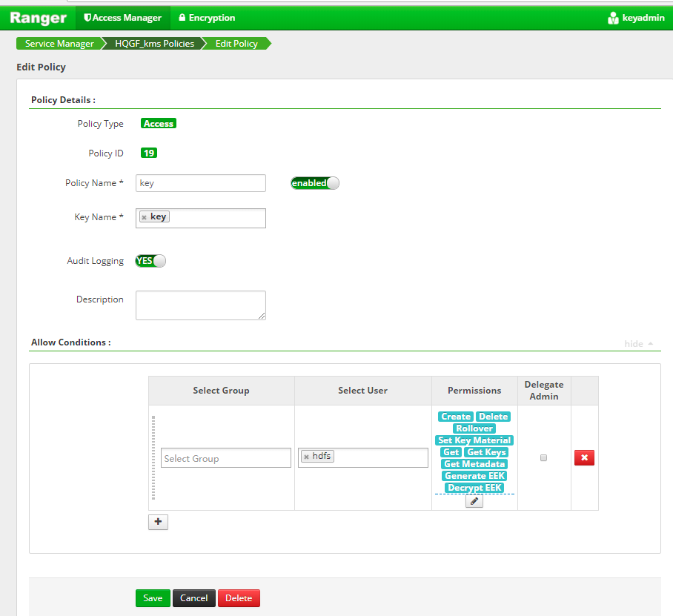This screenshot has width=673, height=616.
Task: Open the Encryption menu
Action: pyautogui.click(x=207, y=18)
